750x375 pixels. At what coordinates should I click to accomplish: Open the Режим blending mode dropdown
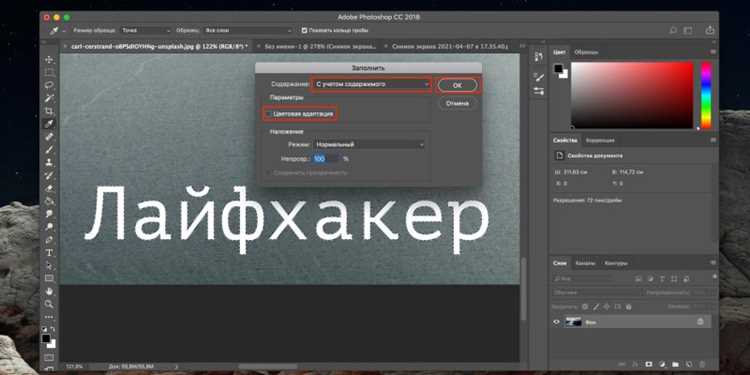369,144
